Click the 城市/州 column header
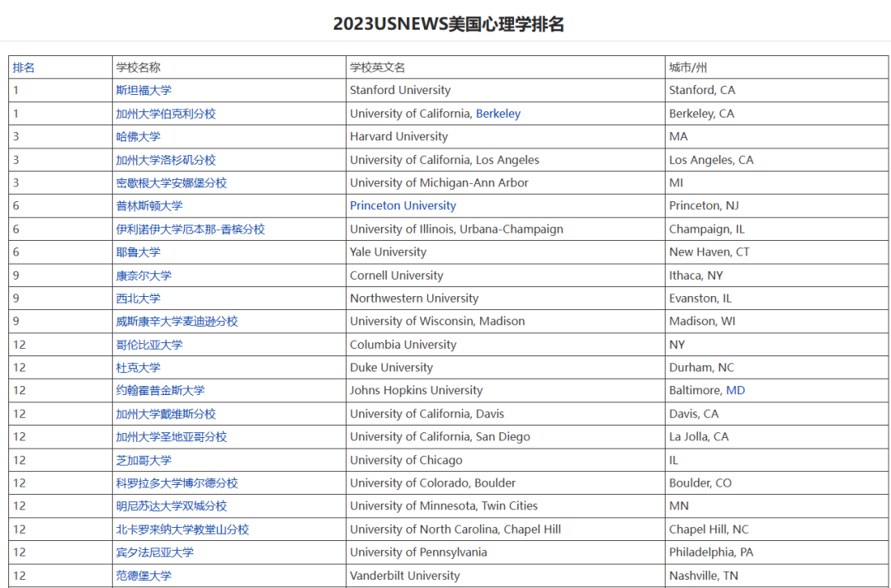 pyautogui.click(x=688, y=68)
